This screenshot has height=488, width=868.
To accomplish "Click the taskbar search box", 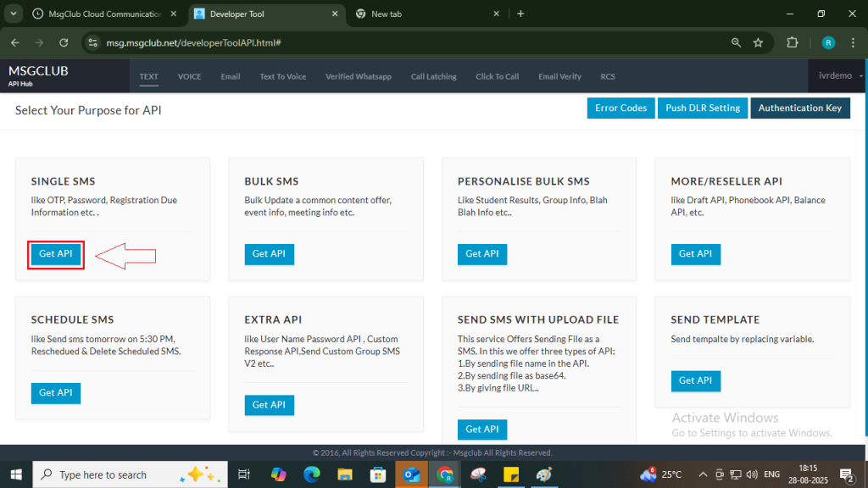I will point(130,474).
